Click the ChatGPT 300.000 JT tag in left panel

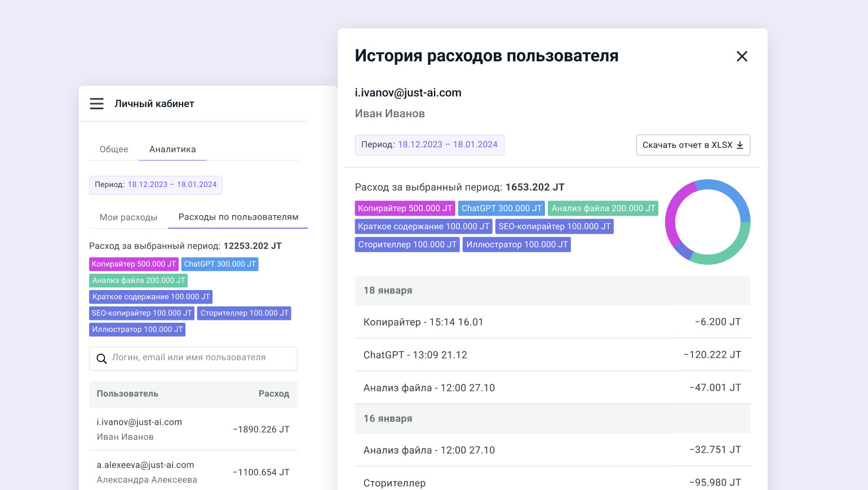(x=220, y=264)
